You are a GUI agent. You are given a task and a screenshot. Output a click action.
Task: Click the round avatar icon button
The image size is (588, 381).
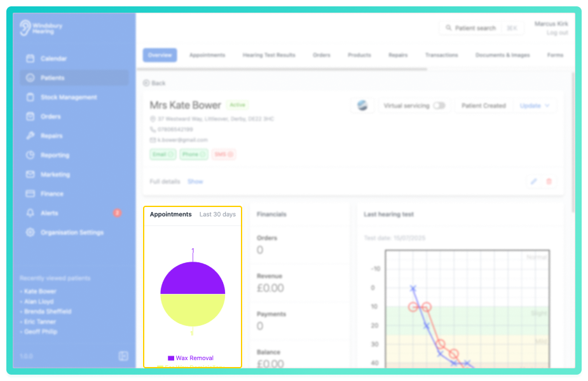(x=362, y=105)
